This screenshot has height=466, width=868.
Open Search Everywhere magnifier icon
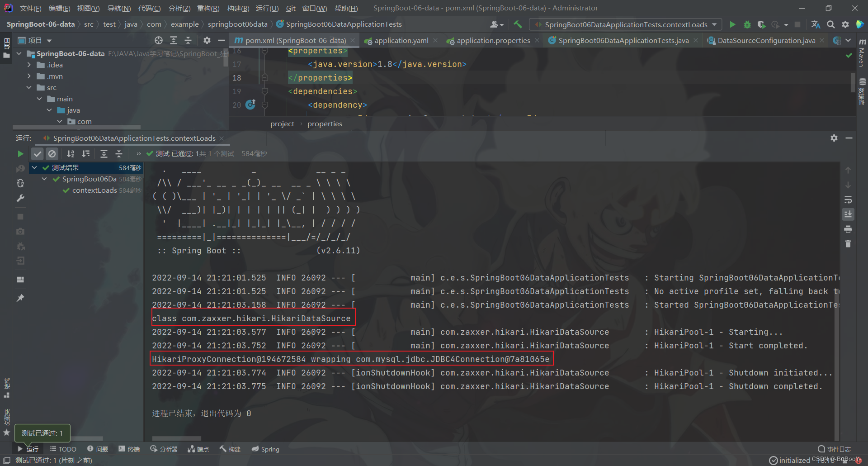pyautogui.click(x=831, y=24)
